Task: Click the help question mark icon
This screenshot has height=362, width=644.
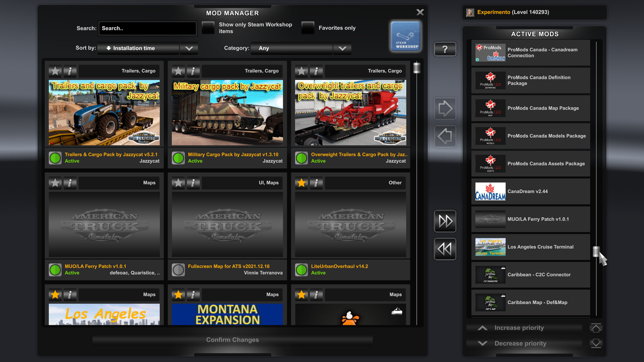Action: click(x=445, y=49)
